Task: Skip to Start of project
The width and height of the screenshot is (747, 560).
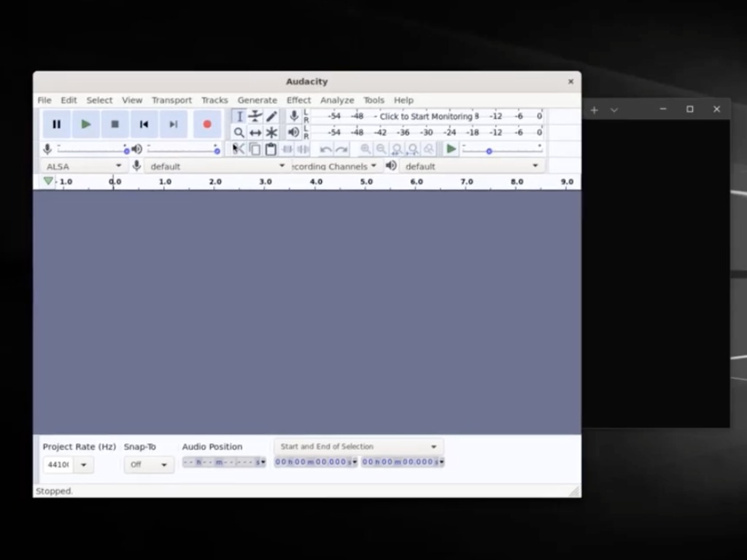Action: [144, 124]
